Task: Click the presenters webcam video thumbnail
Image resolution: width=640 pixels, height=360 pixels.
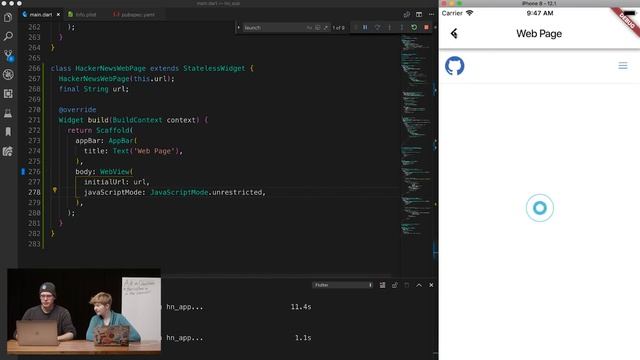Action: [x=84, y=311]
